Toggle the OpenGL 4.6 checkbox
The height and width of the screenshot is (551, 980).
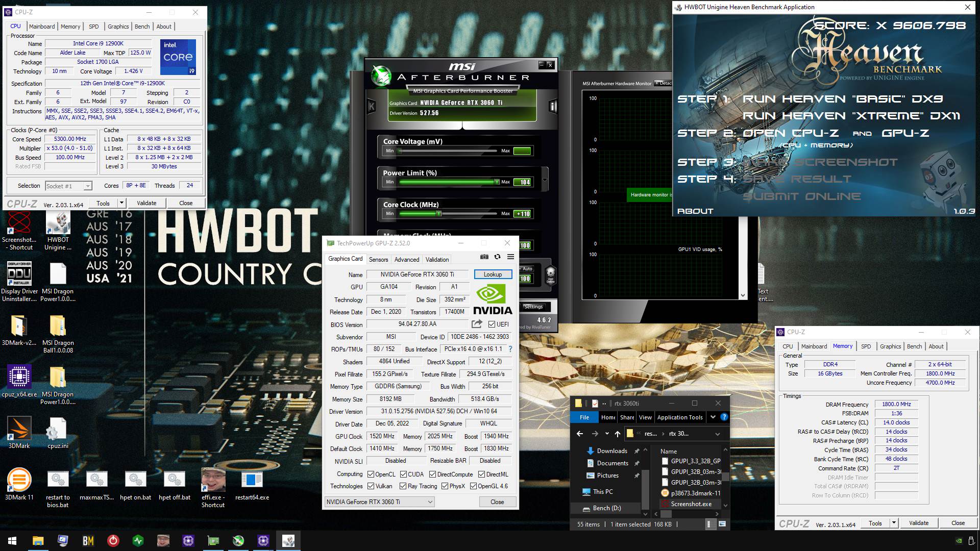click(473, 486)
